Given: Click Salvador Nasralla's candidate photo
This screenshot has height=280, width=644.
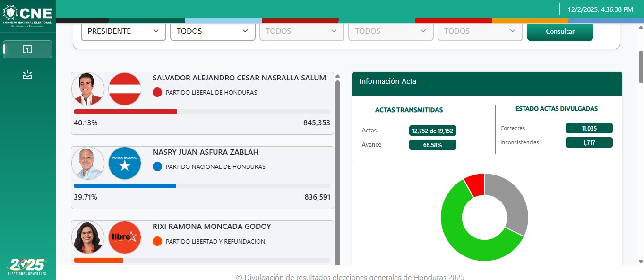Looking at the screenshot, I should (x=88, y=89).
